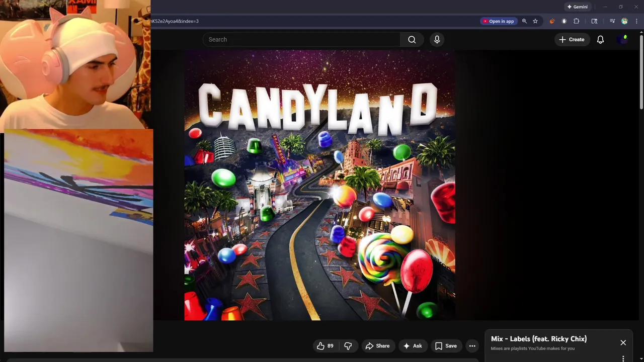Click the Gemini button in Chrome
Image resolution: width=644 pixels, height=362 pixels.
pos(578,7)
